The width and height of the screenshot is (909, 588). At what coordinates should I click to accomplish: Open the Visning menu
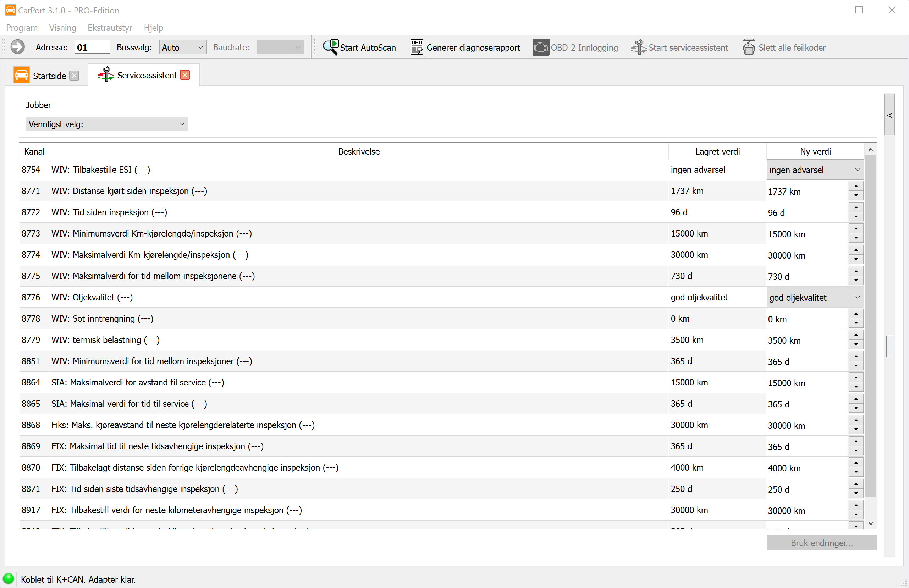click(x=62, y=28)
